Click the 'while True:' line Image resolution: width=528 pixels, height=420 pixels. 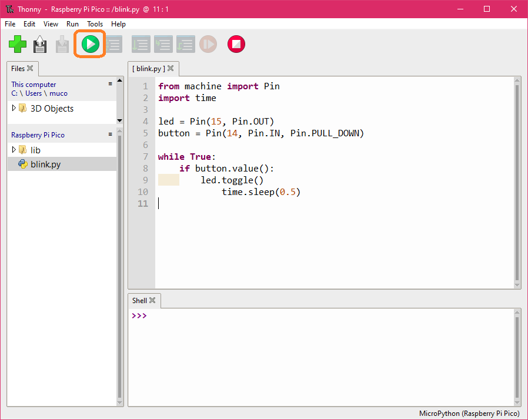pyautogui.click(x=187, y=156)
